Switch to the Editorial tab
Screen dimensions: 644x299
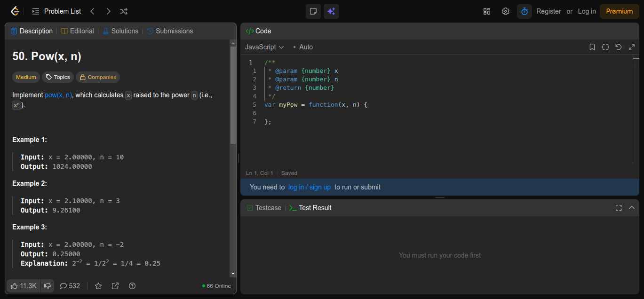click(78, 31)
